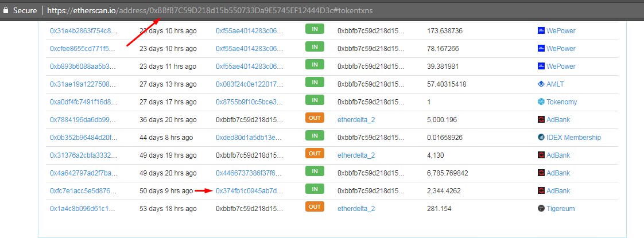
Task: Focus the etherscan.io URL in address bar
Action: pos(210,11)
